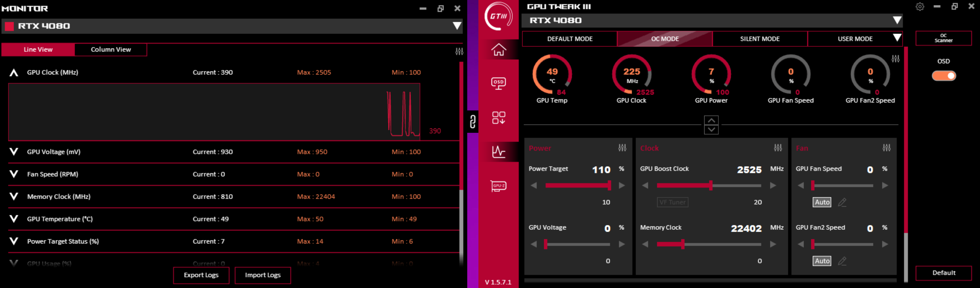Open RTX 4080 dropdown in GPU Tweak III
The width and height of the screenshot is (980, 288).
897,20
